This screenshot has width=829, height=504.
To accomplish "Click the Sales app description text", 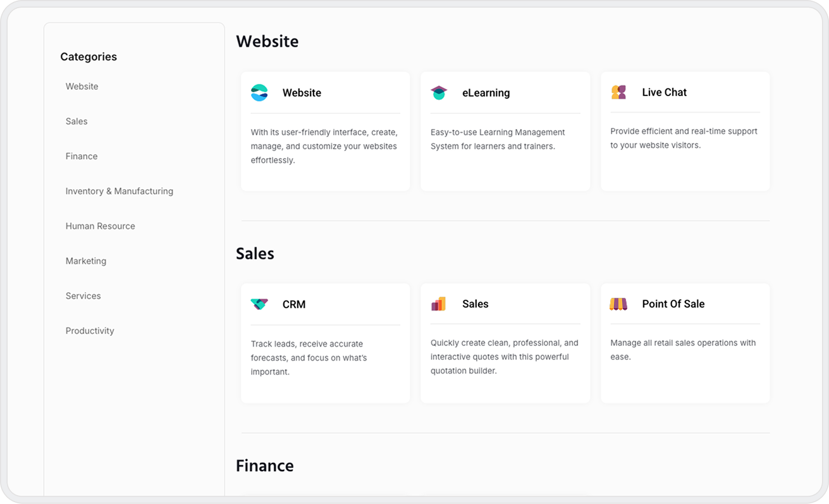I will 505,357.
